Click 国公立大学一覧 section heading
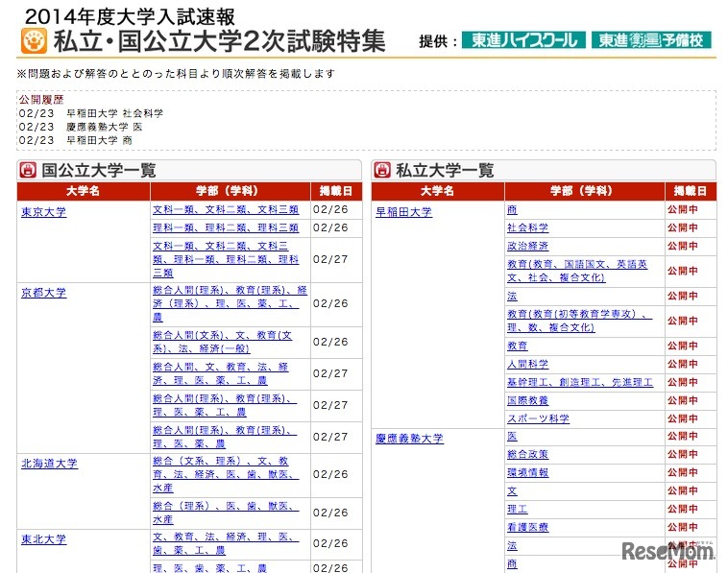728x573 pixels. pos(98,170)
